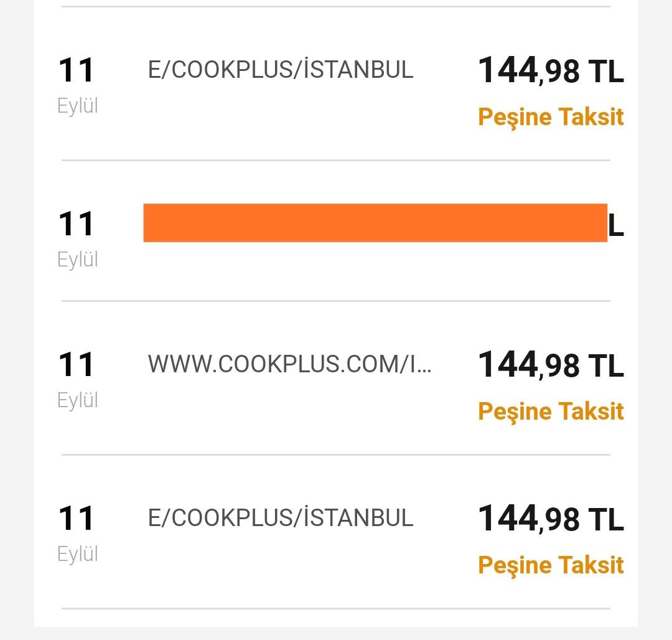Image resolution: width=672 pixels, height=640 pixels.
Task: Click Eylül in the WWW.COOKPLUS.COM row
Action: 78,400
